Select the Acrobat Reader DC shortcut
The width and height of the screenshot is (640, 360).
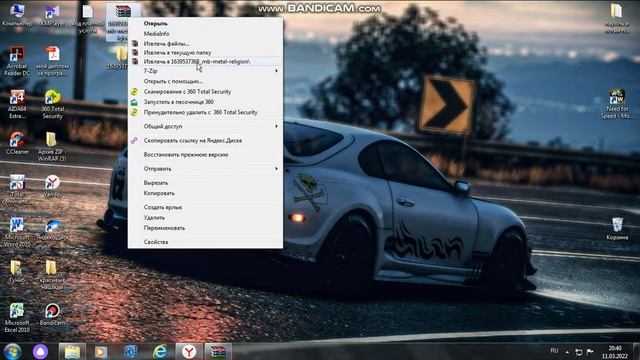(x=17, y=62)
